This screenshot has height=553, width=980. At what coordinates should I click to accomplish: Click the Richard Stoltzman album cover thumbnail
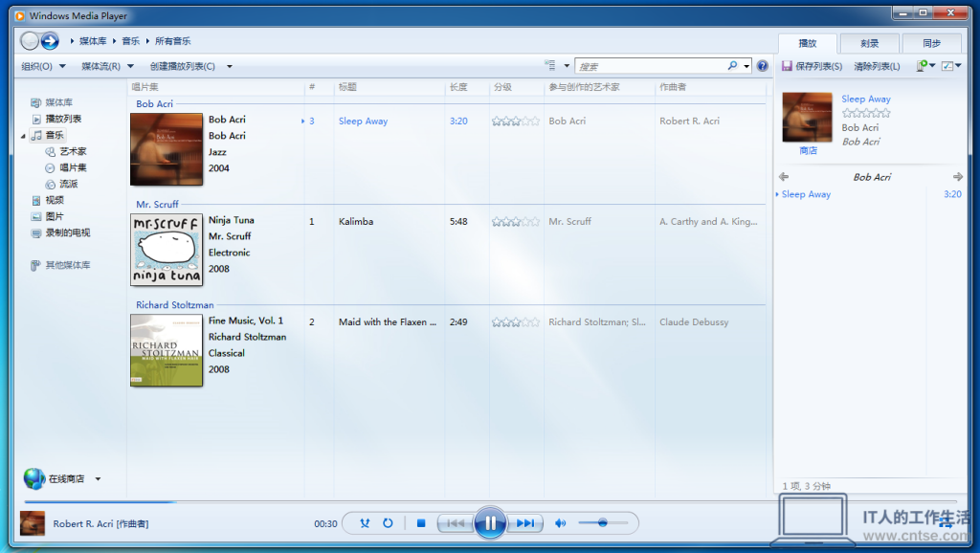coord(167,350)
